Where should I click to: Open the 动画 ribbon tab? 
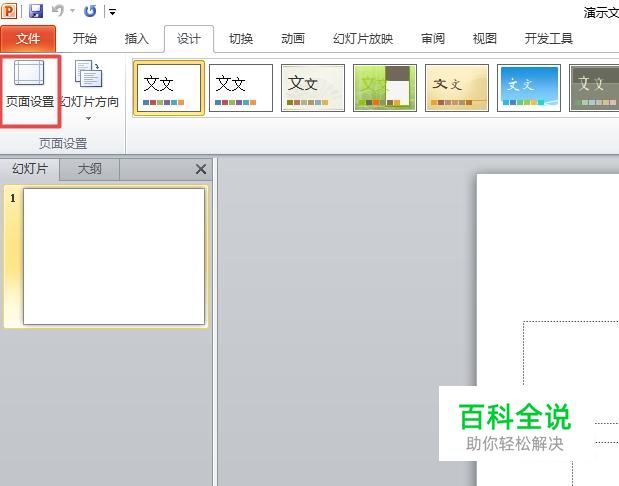(x=293, y=39)
